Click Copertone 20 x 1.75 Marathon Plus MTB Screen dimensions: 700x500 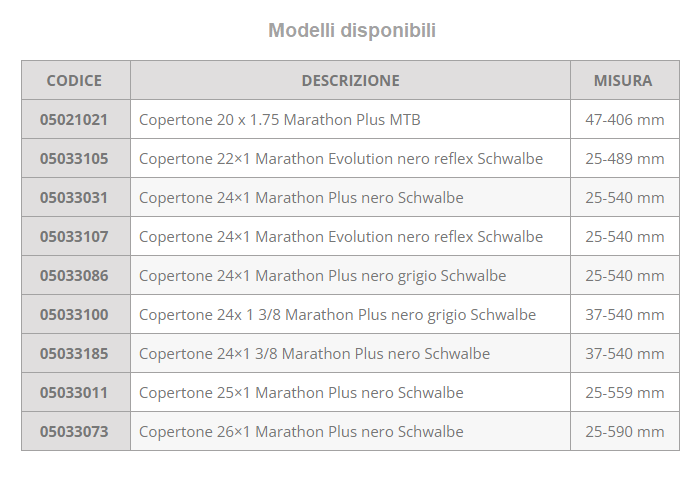click(279, 120)
